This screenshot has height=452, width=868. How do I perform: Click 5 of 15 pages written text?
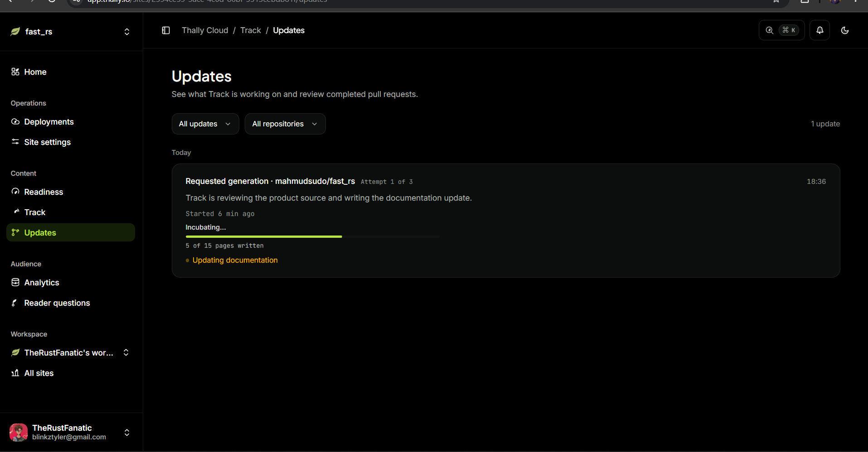(224, 245)
